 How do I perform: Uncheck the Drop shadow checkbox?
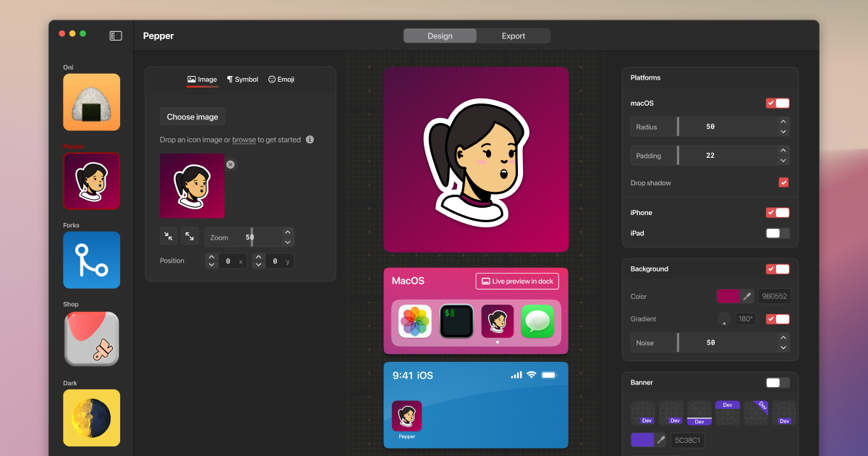(x=783, y=182)
